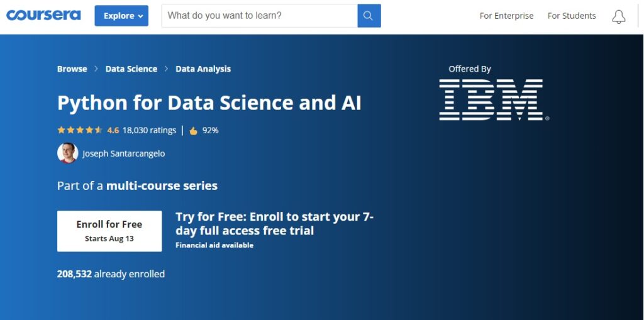
Task: Click multi-course series text
Action: (162, 185)
